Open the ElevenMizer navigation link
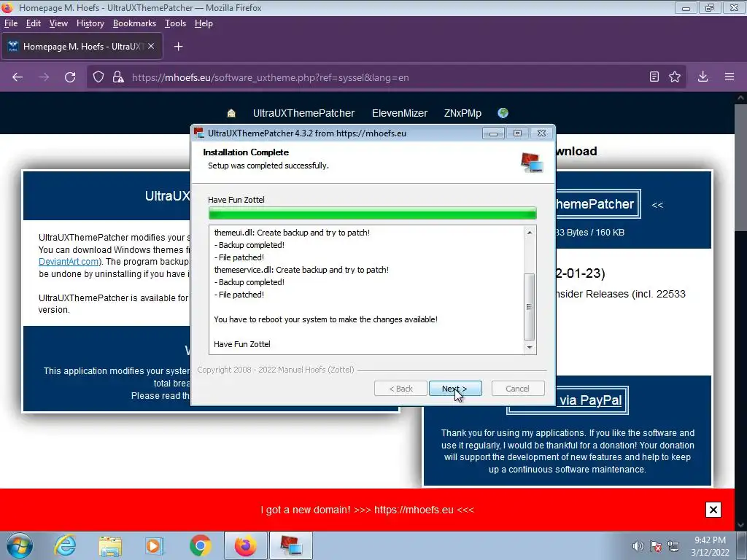The height and width of the screenshot is (560, 747). [x=400, y=113]
